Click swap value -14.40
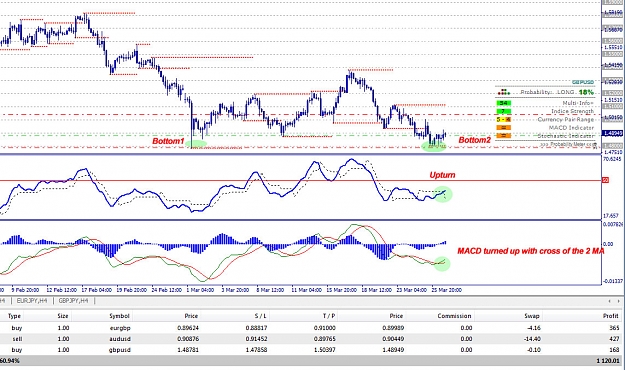 [x=532, y=339]
